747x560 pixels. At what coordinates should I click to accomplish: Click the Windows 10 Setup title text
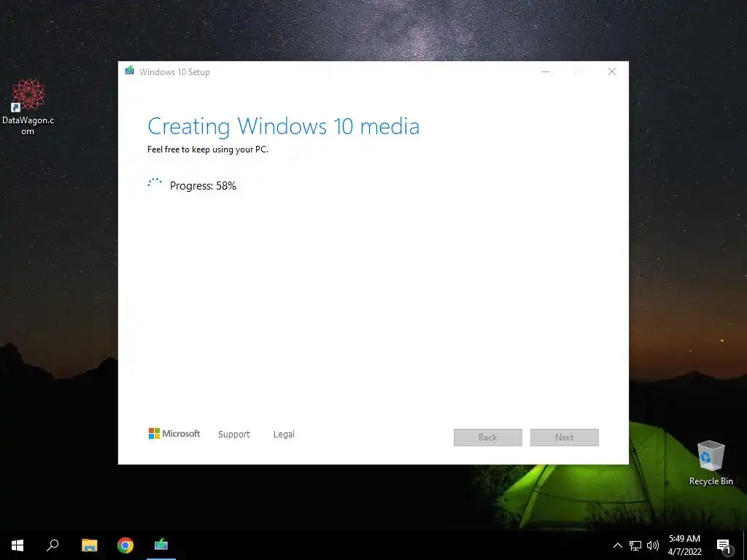point(174,72)
